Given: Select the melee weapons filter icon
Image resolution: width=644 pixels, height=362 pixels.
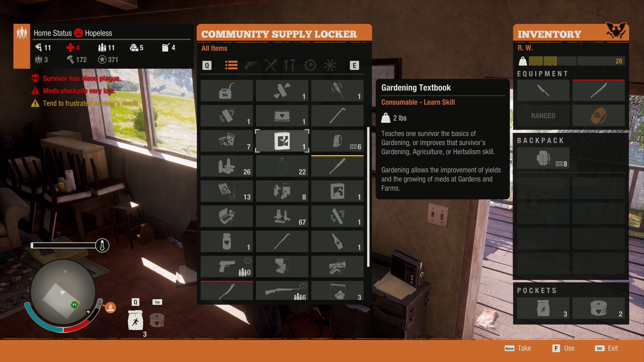Looking at the screenshot, I should tap(270, 65).
